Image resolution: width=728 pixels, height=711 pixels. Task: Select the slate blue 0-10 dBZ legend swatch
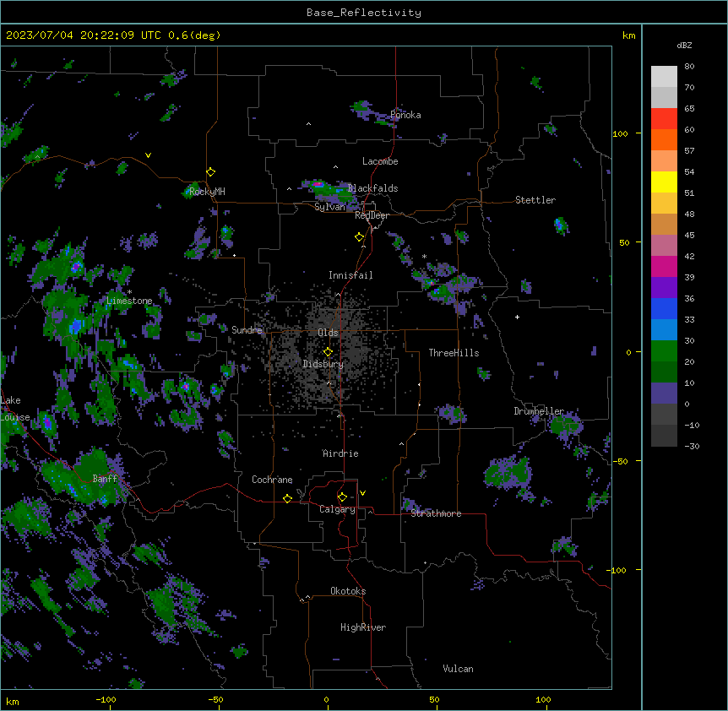[664, 393]
